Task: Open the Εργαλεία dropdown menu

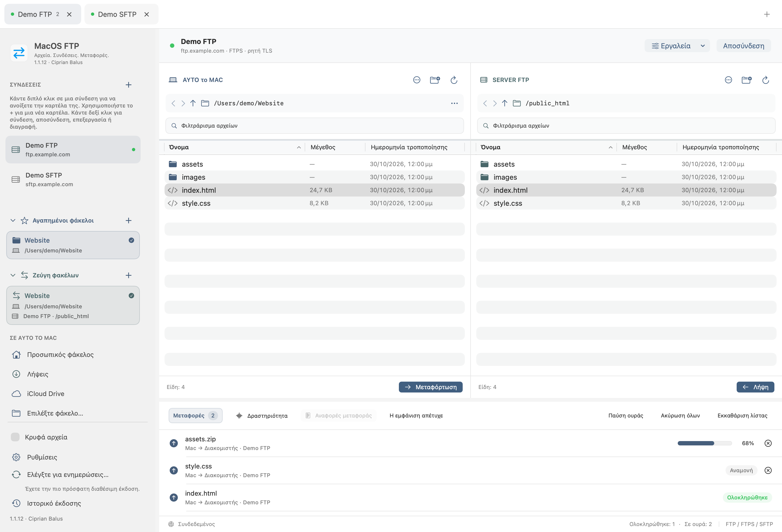Action: [x=677, y=46]
